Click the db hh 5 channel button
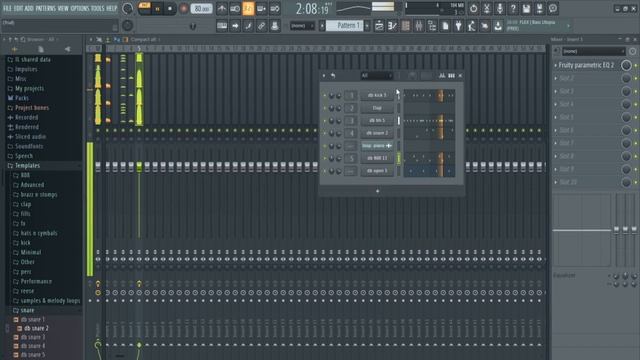This screenshot has width=640, height=360. pos(377,121)
